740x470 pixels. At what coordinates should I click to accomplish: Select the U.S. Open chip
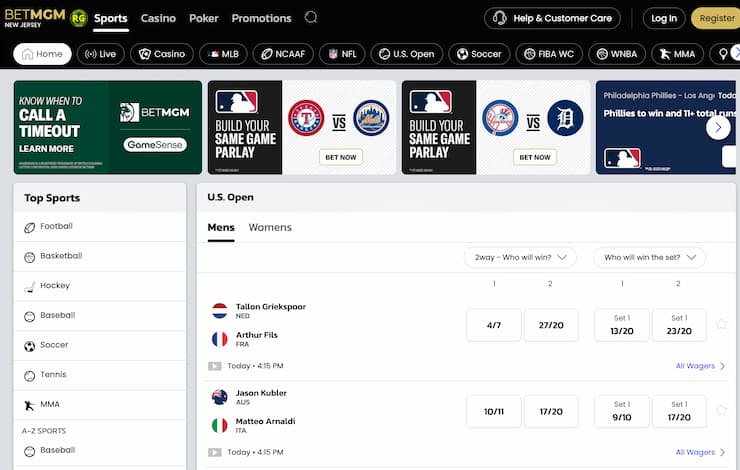click(407, 54)
